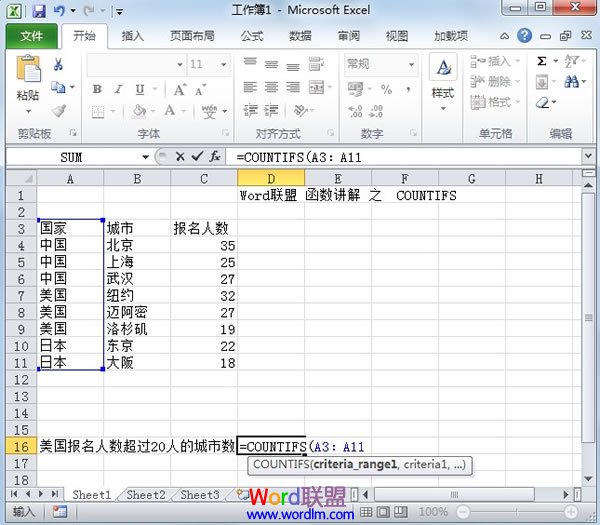This screenshot has width=600, height=525.
Task: Open the Sheet2 worksheet tab
Action: [146, 495]
